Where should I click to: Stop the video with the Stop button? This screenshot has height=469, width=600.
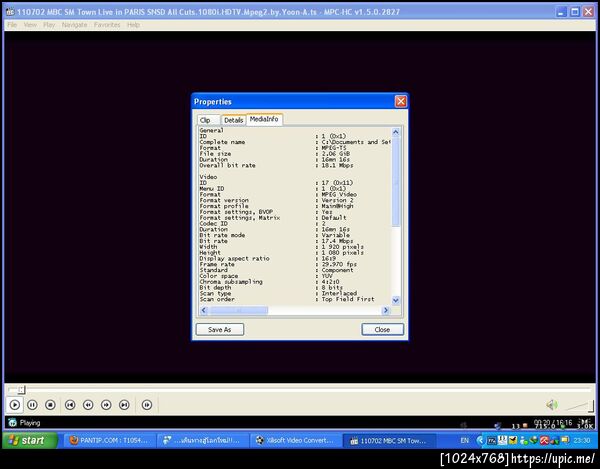click(x=50, y=404)
